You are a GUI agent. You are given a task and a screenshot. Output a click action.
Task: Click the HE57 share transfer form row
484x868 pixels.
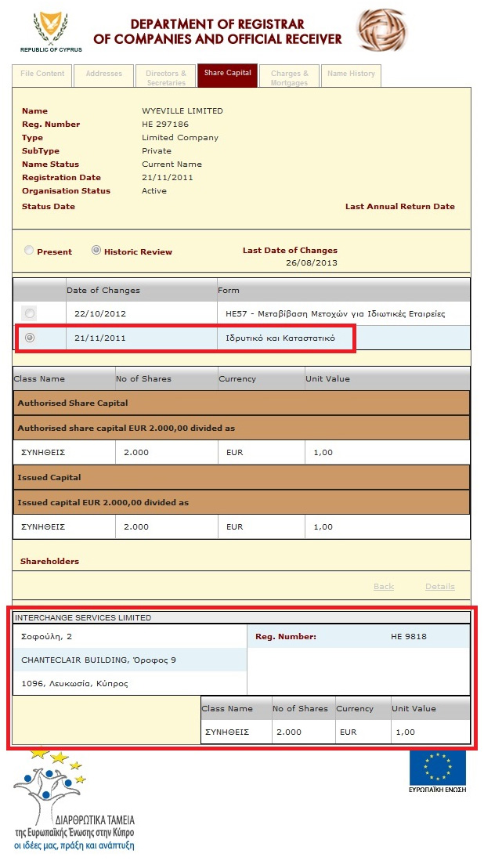point(334,313)
